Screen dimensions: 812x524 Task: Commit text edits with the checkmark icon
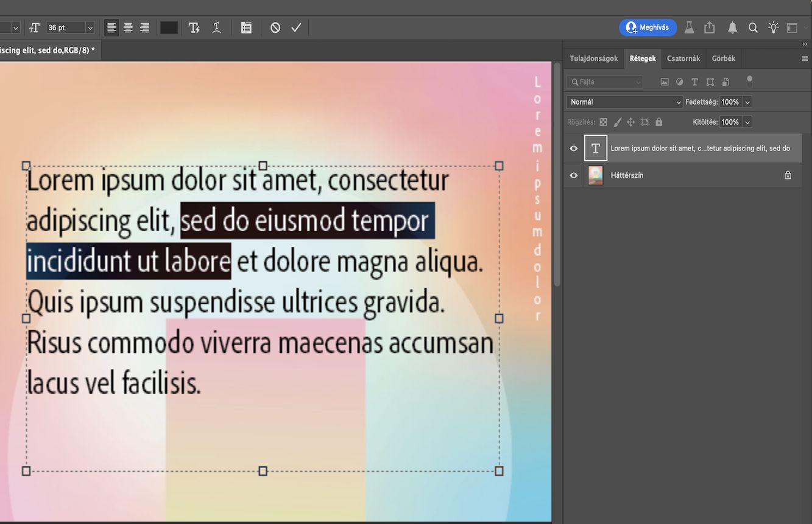[x=296, y=27]
